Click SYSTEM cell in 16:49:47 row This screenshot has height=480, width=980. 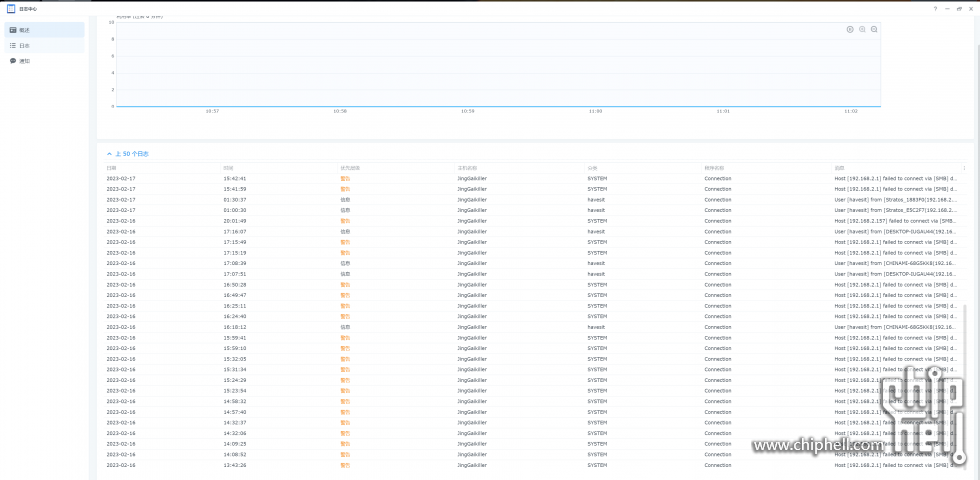tap(598, 296)
